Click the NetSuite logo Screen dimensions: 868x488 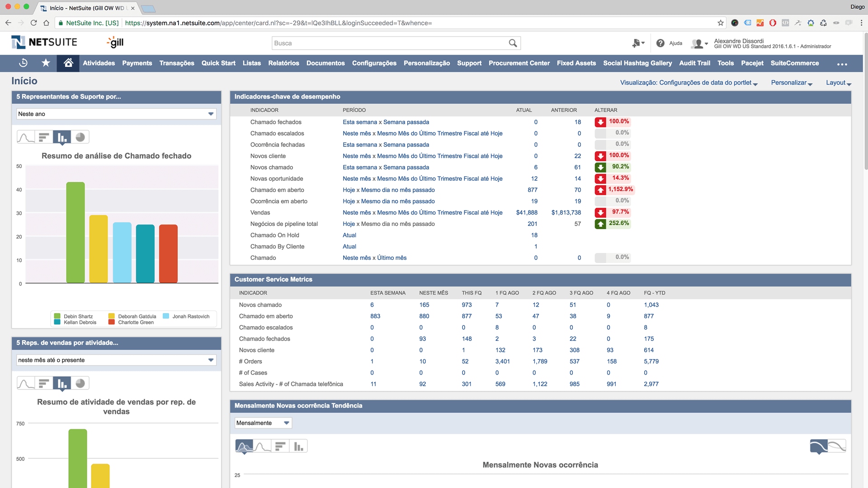tap(44, 42)
